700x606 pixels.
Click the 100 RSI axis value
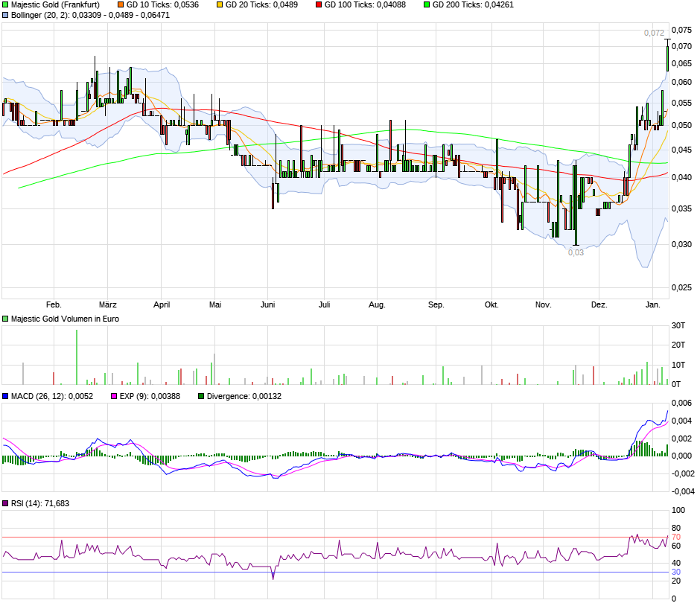pyautogui.click(x=678, y=511)
